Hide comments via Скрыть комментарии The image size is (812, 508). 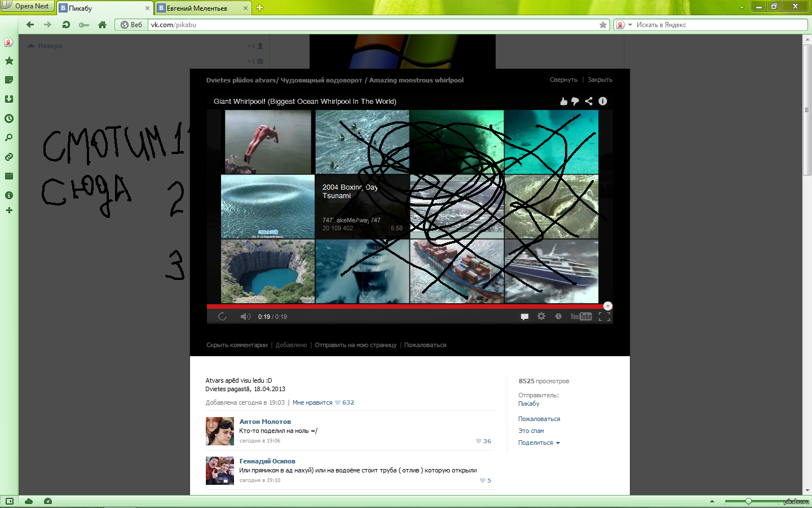coord(237,345)
